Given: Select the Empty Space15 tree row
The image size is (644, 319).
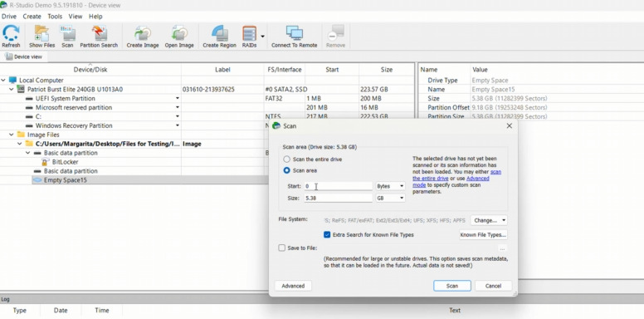Looking at the screenshot, I should 150,180.
